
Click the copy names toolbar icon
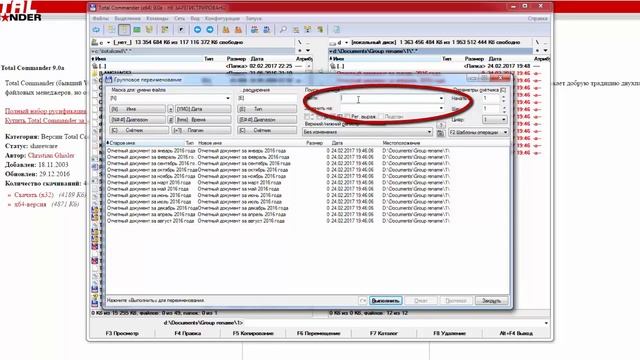click(320, 30)
